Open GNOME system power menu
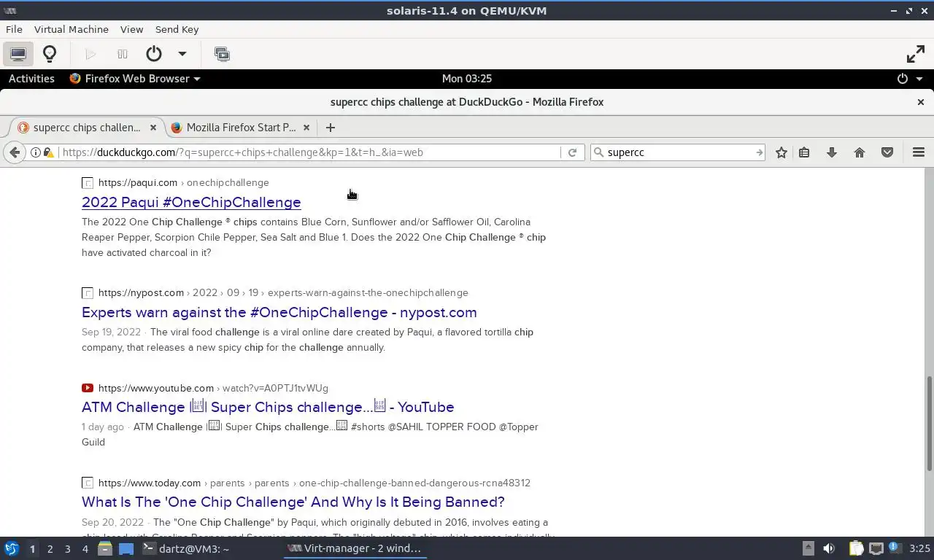 click(910, 79)
